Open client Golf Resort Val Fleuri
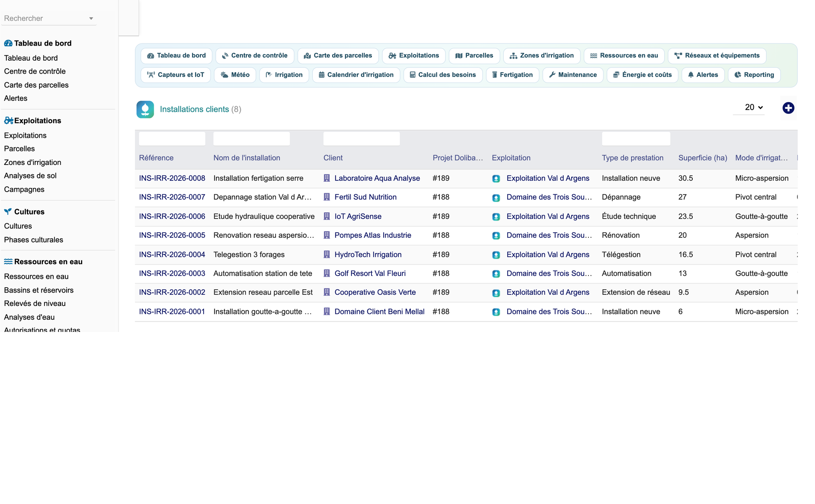 [x=370, y=273]
